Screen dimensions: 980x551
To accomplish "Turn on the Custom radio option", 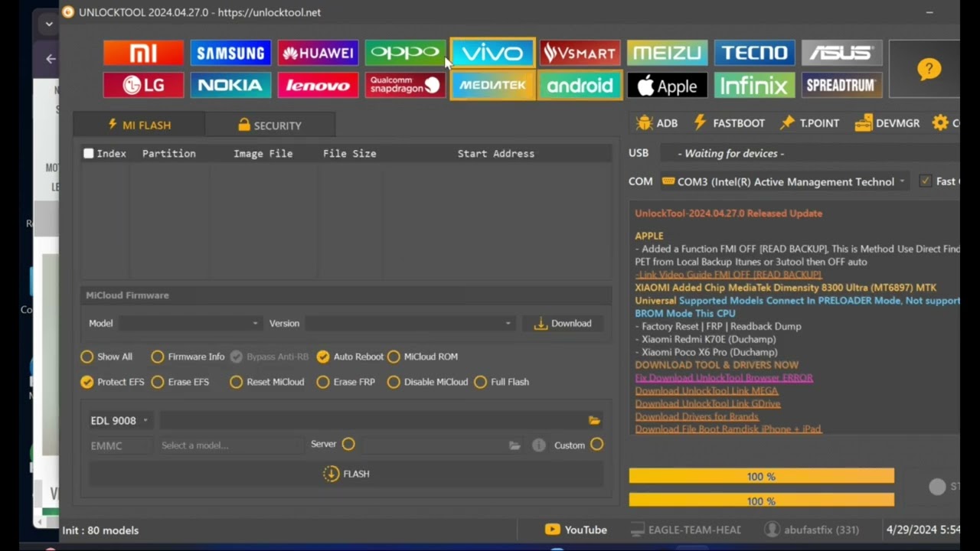I will (x=596, y=444).
